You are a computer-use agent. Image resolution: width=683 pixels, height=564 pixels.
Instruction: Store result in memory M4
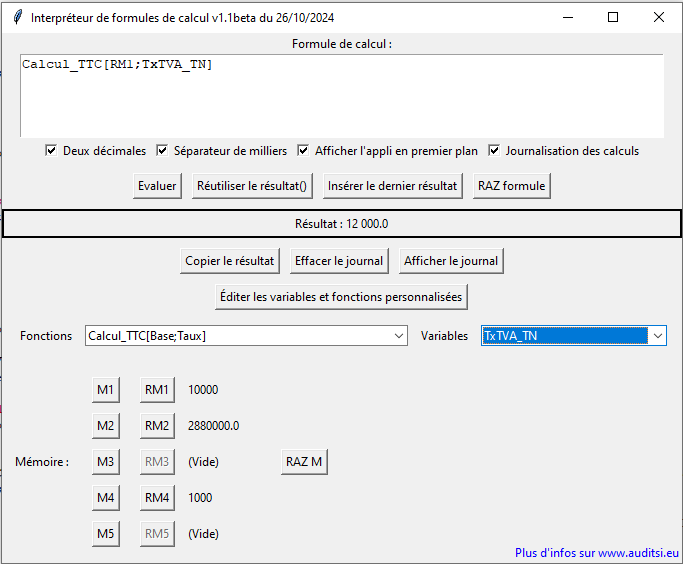point(106,498)
